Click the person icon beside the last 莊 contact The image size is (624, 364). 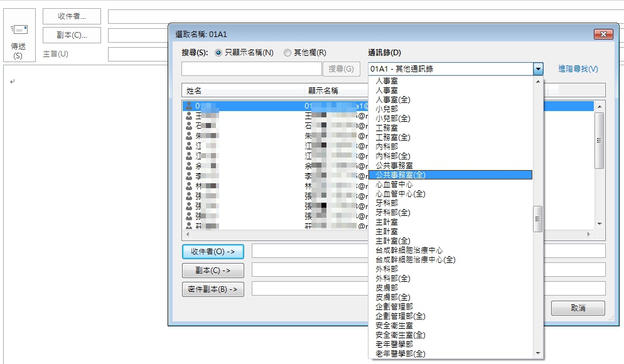pyautogui.click(x=190, y=227)
